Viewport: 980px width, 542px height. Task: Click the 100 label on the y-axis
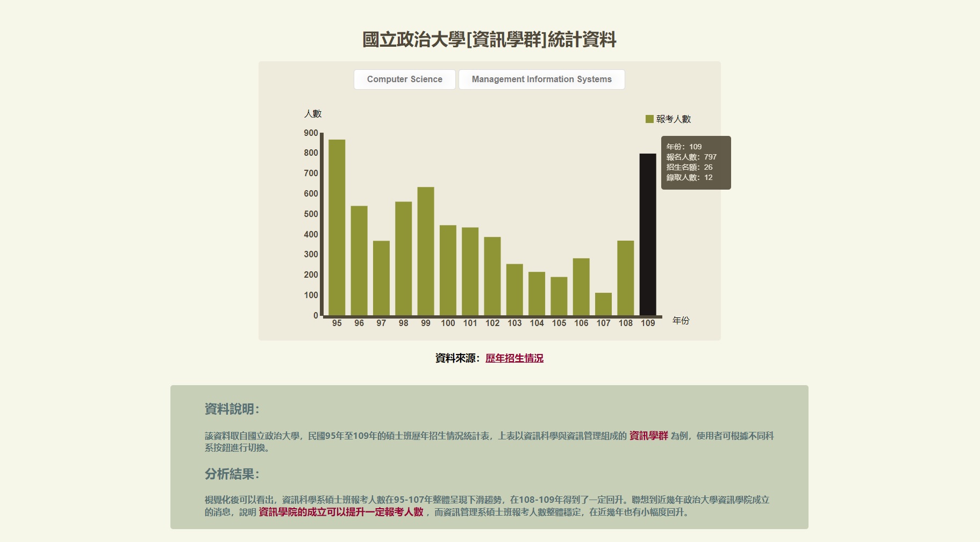[x=311, y=295]
